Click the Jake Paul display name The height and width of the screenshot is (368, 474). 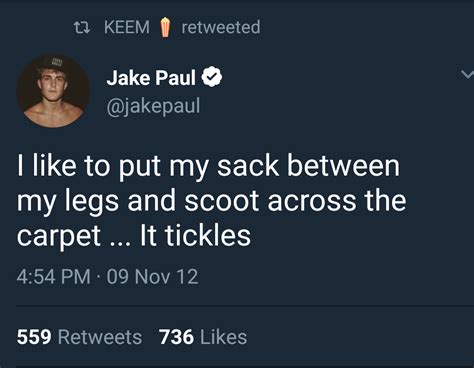151,78
